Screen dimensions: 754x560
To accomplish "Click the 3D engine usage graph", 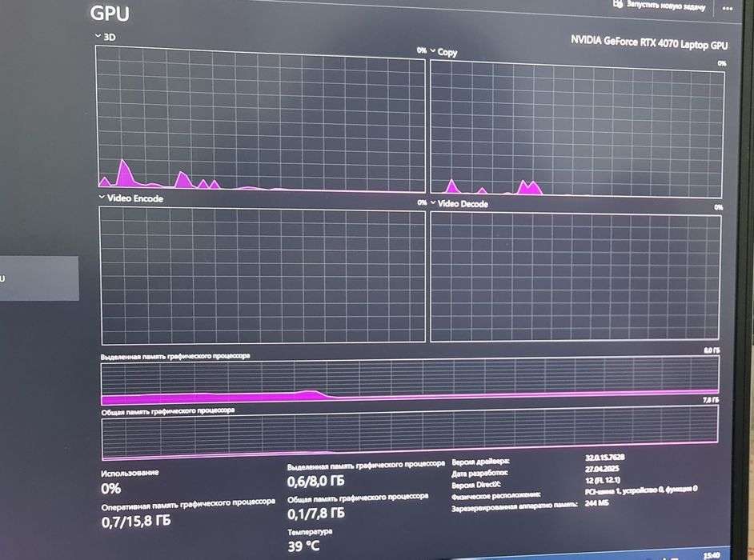I will 261,119.
